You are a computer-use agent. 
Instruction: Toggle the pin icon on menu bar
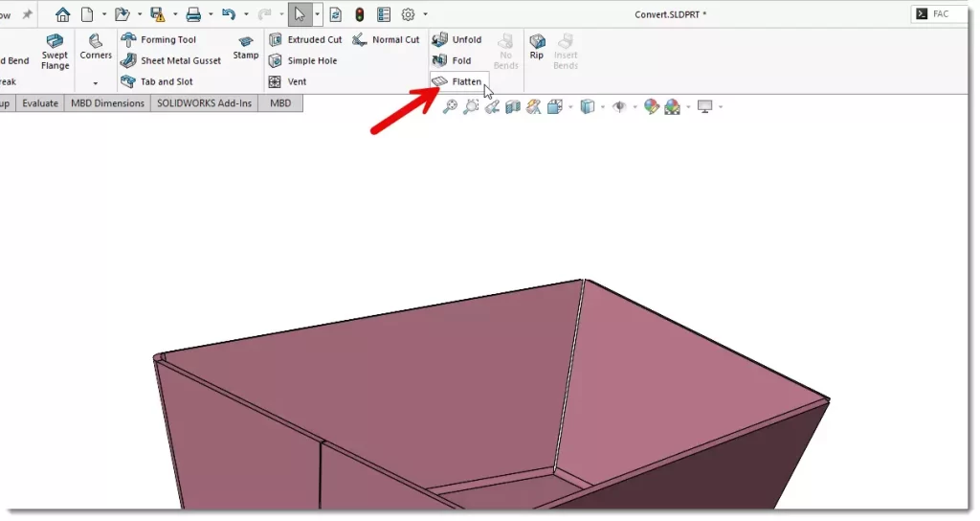27,14
